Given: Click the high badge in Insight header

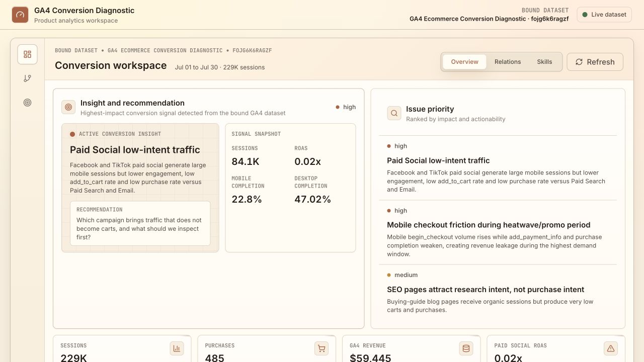Looking at the screenshot, I should (x=346, y=107).
